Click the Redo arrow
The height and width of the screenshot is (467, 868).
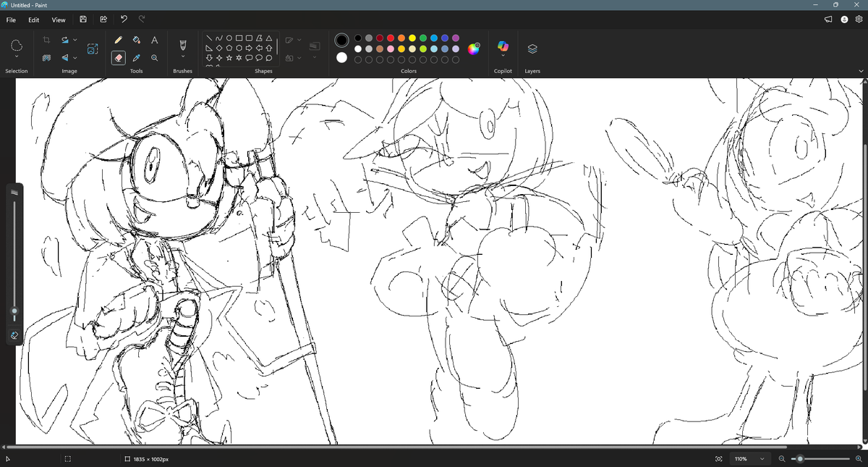point(142,20)
